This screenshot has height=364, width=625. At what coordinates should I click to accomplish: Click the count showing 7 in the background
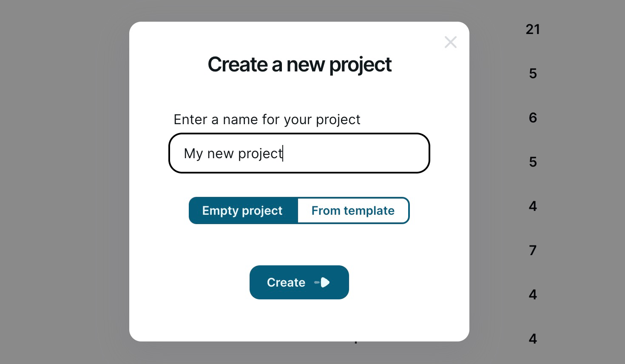pyautogui.click(x=532, y=250)
